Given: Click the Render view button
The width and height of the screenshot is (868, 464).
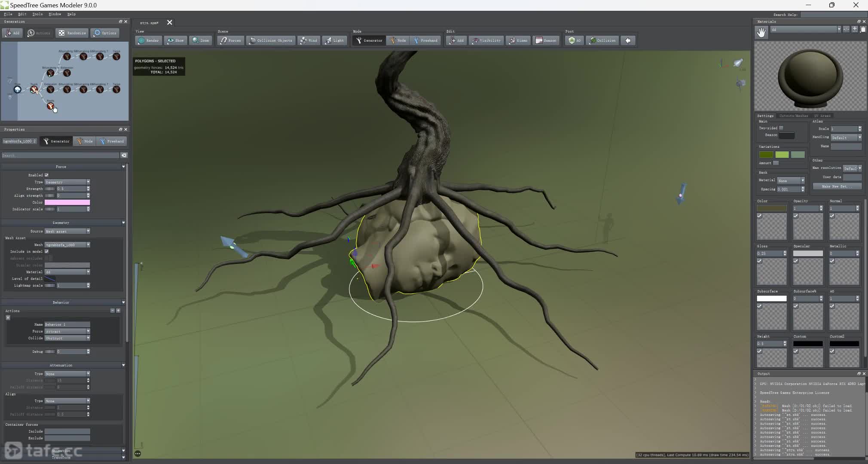Looking at the screenshot, I should 149,40.
